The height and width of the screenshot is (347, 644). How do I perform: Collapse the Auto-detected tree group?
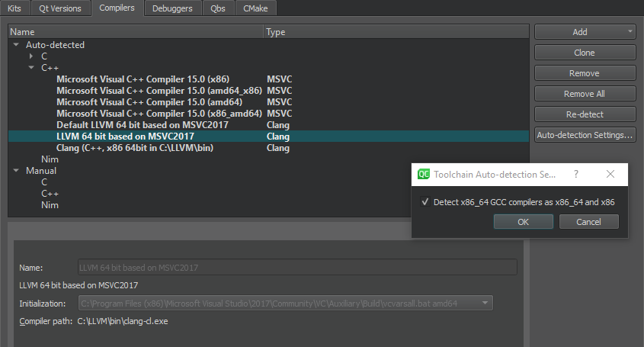click(16, 45)
